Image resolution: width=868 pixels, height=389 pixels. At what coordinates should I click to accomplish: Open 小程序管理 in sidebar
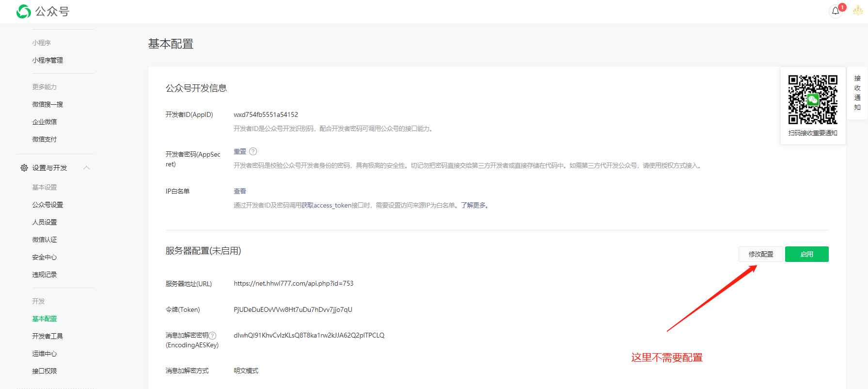coord(47,60)
